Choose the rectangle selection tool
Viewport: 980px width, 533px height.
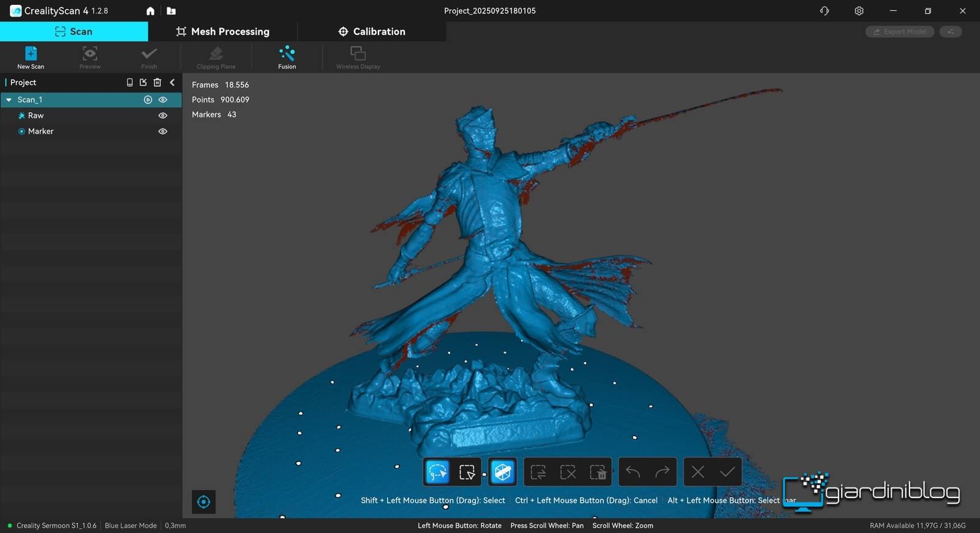467,472
